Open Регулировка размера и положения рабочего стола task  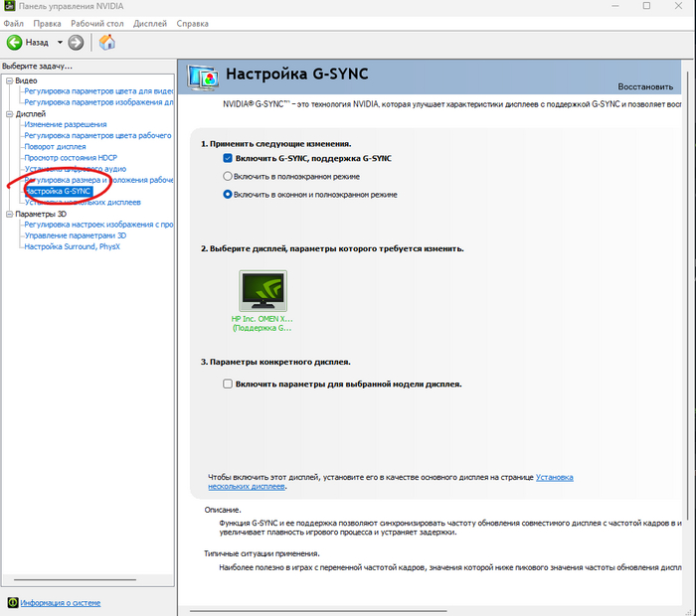pyautogui.click(x=98, y=180)
